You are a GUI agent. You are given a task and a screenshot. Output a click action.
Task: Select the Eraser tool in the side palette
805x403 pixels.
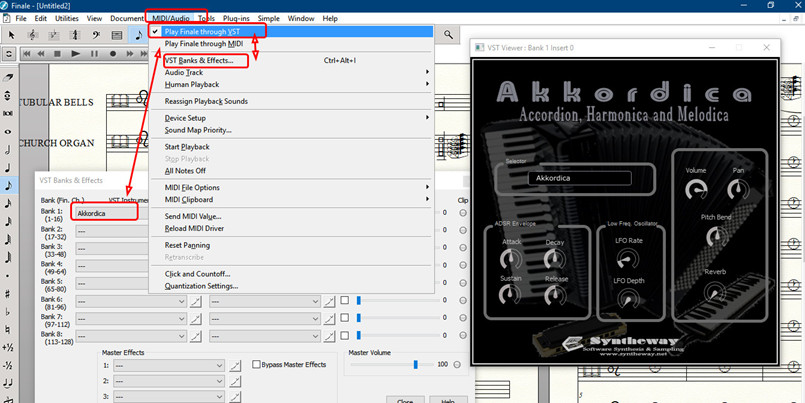(x=8, y=77)
